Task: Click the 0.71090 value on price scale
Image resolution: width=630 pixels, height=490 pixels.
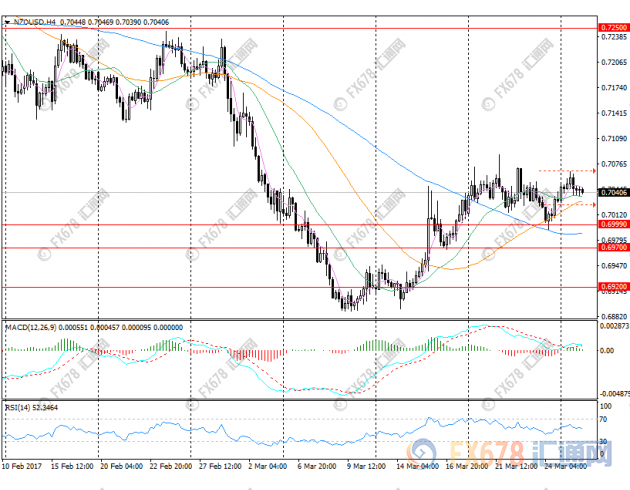Action: [610, 139]
